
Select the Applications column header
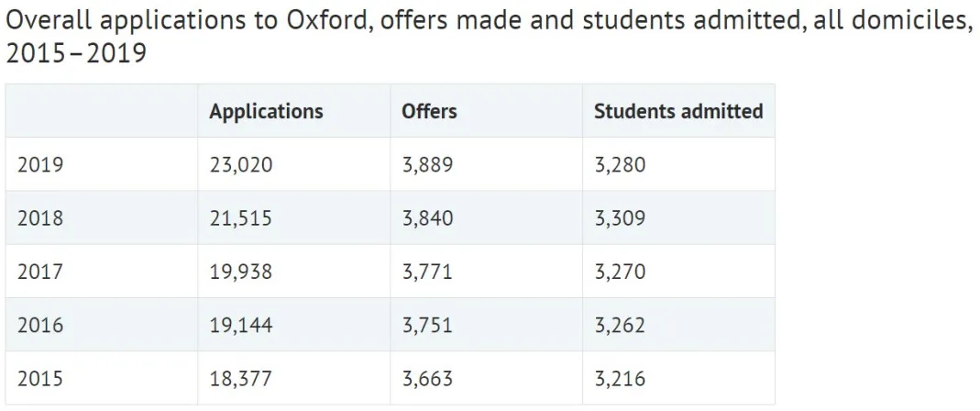point(266,112)
